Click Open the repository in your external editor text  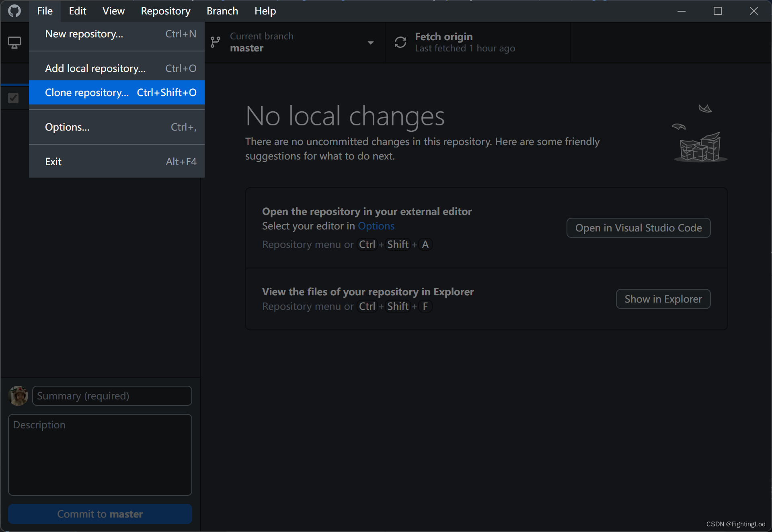coord(367,211)
